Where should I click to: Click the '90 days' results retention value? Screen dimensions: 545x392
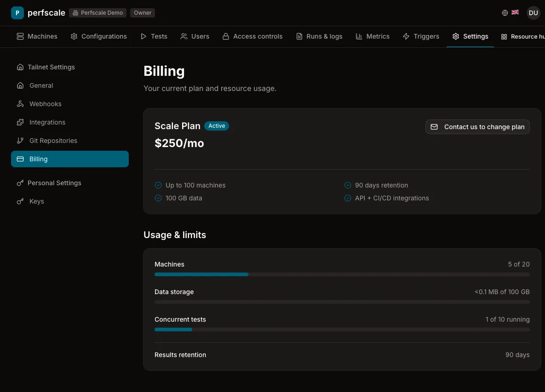pos(517,355)
